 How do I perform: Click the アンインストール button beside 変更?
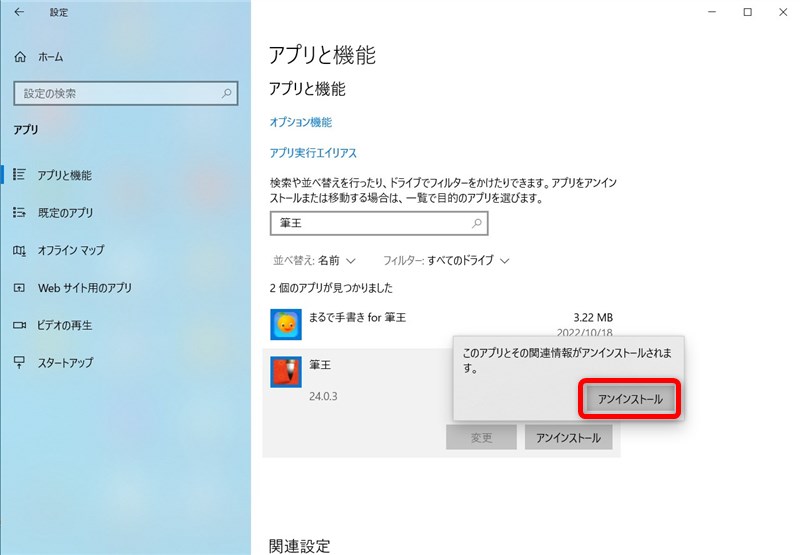tap(568, 438)
